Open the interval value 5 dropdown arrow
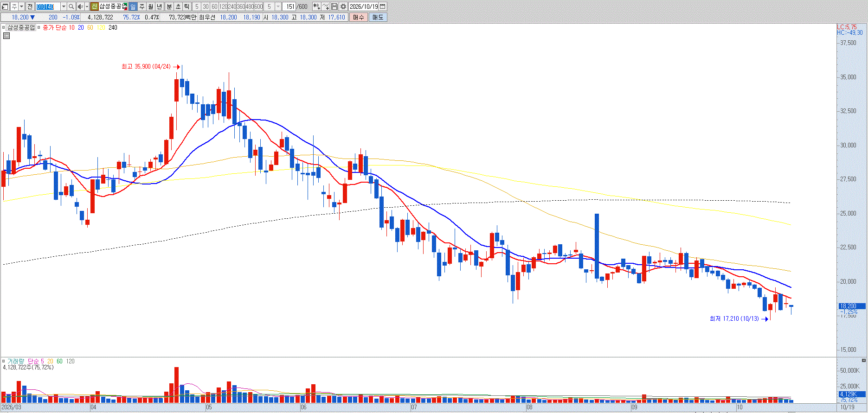Screen dimensions: 868x413 tap(278, 6)
